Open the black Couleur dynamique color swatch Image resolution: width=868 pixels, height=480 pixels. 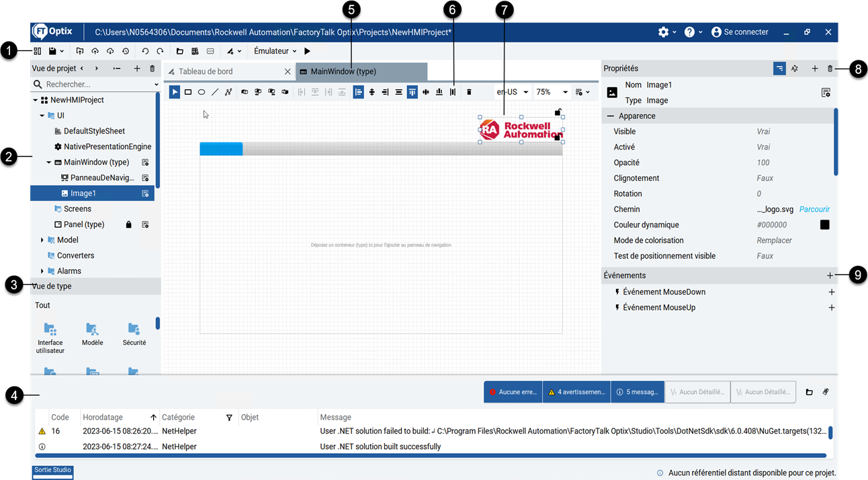pyautogui.click(x=824, y=225)
